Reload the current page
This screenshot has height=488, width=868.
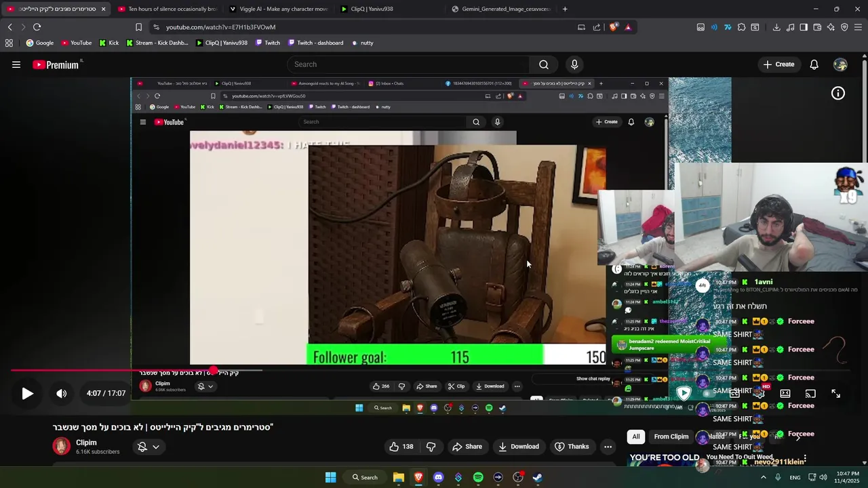pyautogui.click(x=37, y=27)
